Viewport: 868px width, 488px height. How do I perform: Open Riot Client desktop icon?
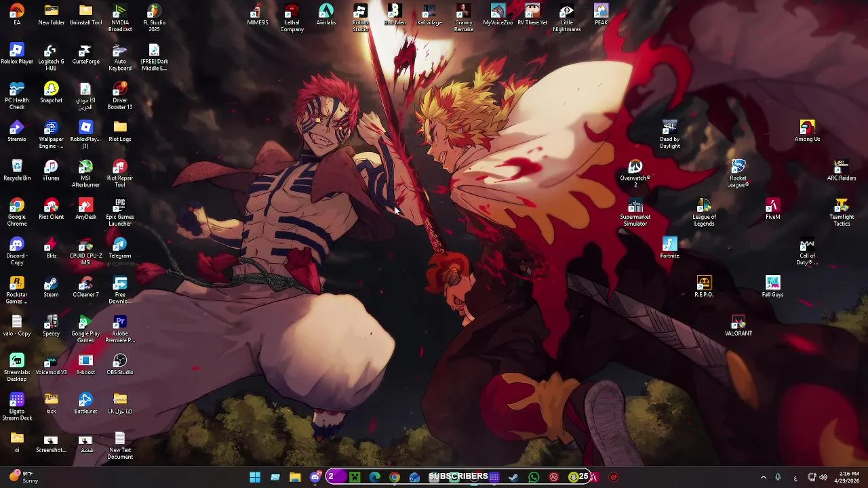coord(51,209)
